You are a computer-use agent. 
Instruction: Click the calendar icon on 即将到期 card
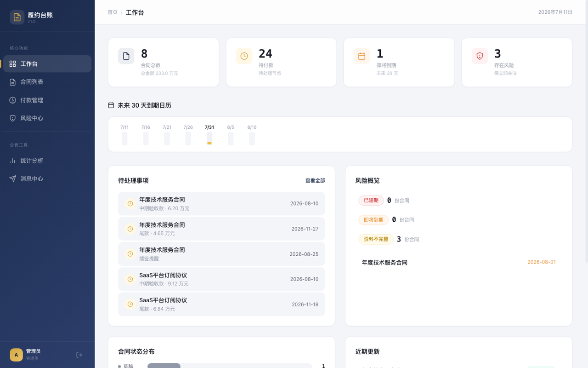(362, 56)
